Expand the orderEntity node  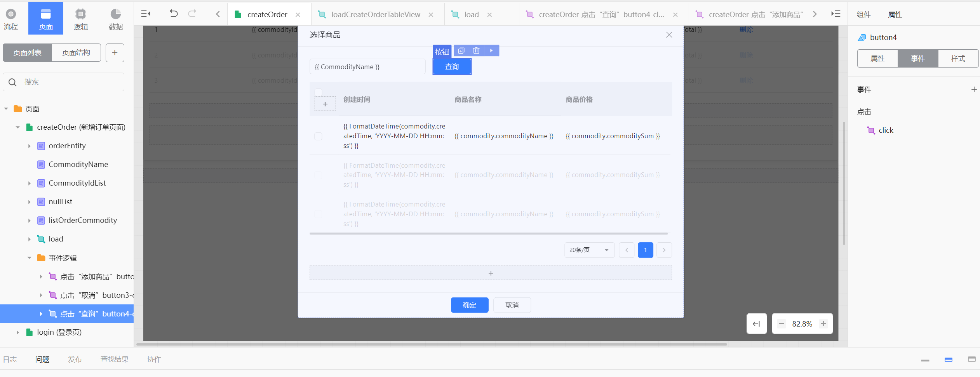click(x=29, y=146)
